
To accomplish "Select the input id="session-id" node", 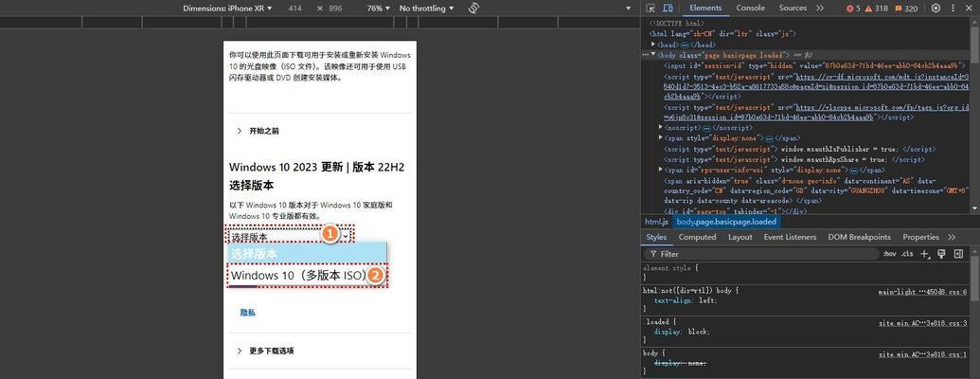I will click(x=814, y=65).
